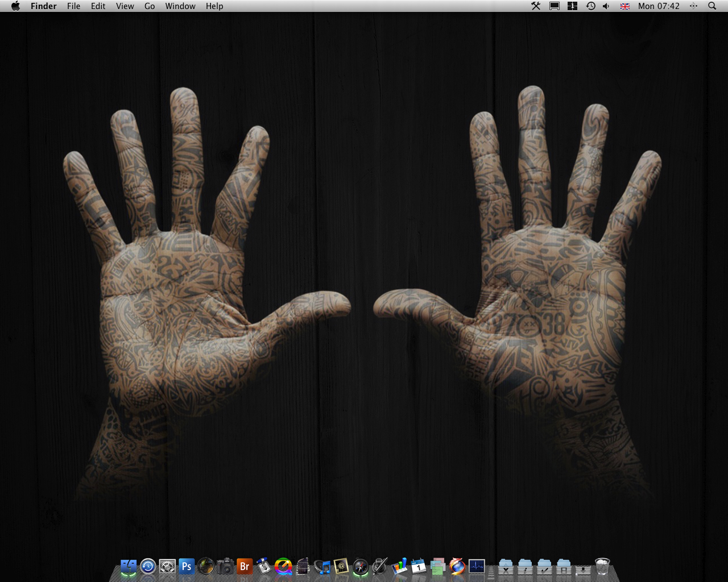
Task: Launch iTunes speaker-and-note icon
Action: point(322,566)
